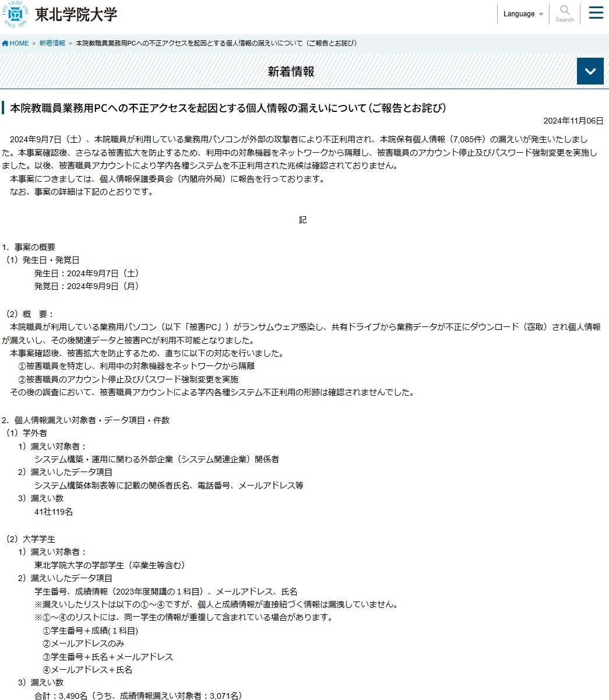Click list item ③学生番号＋氏名＋メールアドレス

pyautogui.click(x=108, y=657)
